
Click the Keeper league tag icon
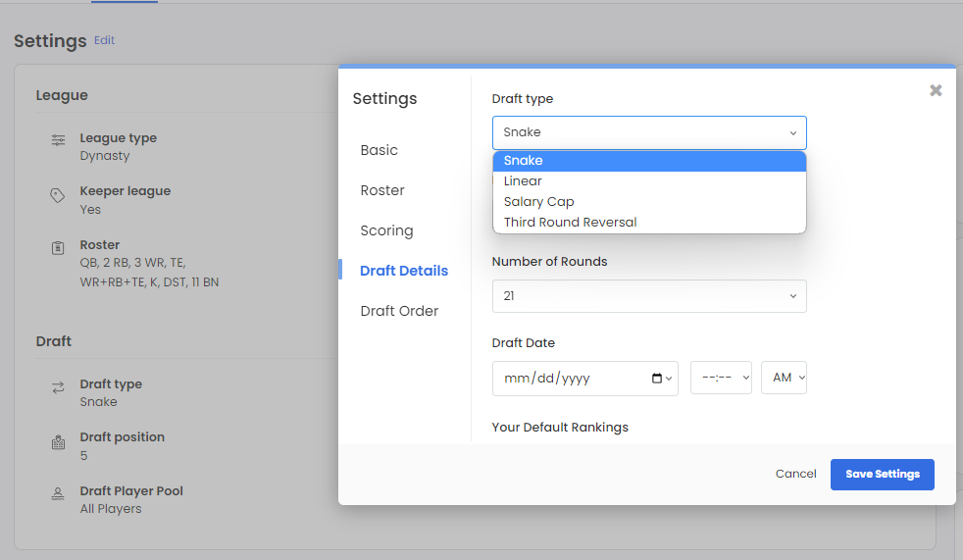tap(58, 196)
